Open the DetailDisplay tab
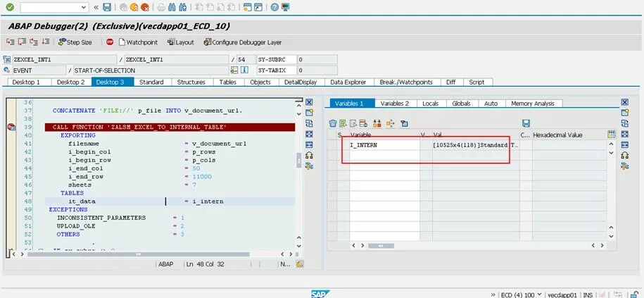Viewport: 644px width, 298px height. [x=301, y=82]
